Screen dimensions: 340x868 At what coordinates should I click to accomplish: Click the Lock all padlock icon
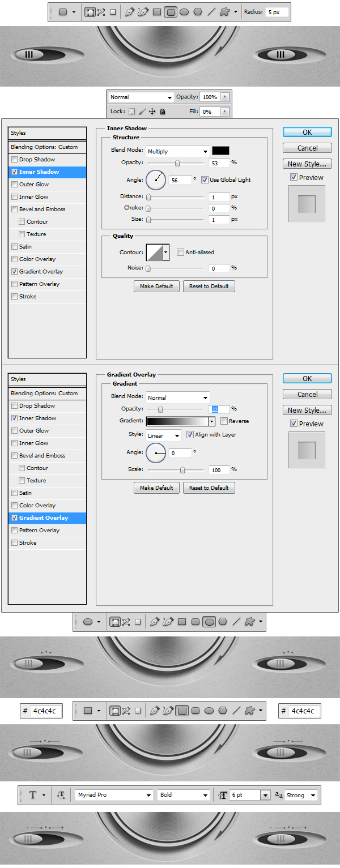coord(162,112)
